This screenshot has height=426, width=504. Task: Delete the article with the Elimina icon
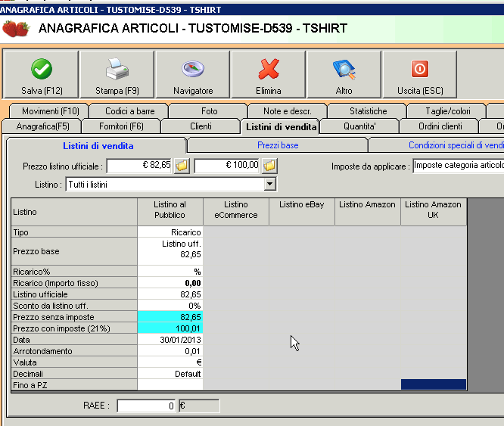269,70
